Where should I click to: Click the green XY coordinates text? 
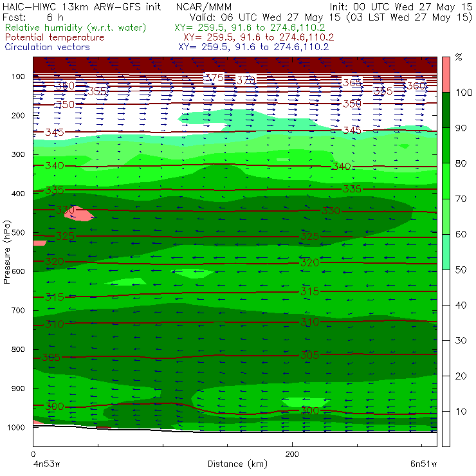[250, 28]
